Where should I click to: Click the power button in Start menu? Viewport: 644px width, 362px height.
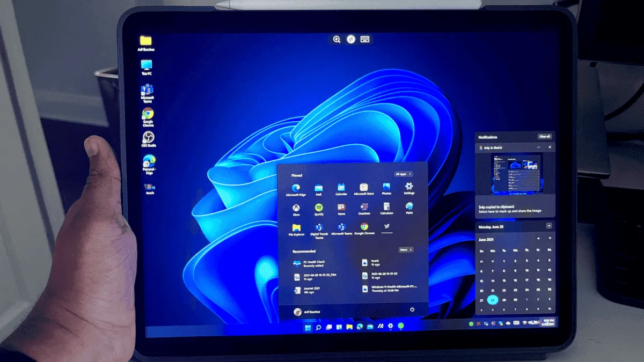(x=412, y=309)
